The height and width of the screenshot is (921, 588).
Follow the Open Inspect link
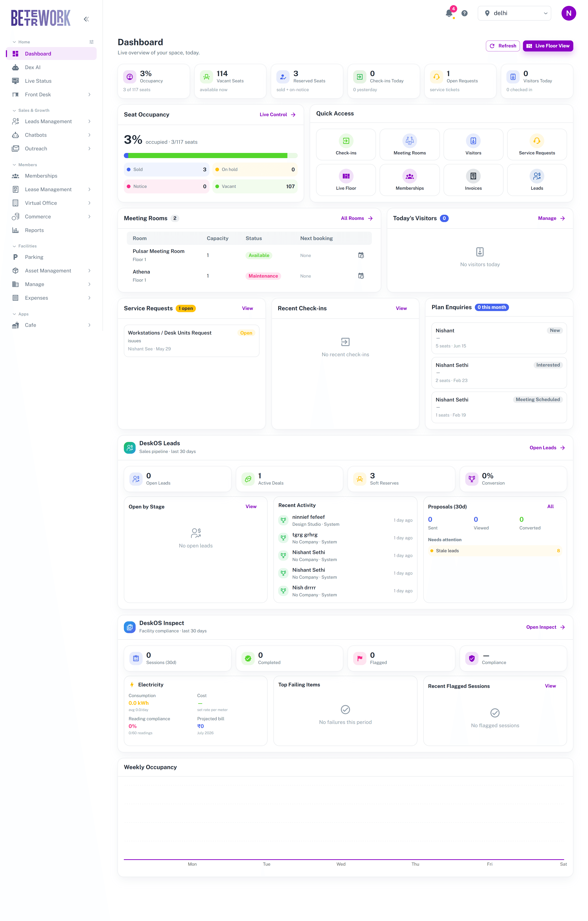546,627
